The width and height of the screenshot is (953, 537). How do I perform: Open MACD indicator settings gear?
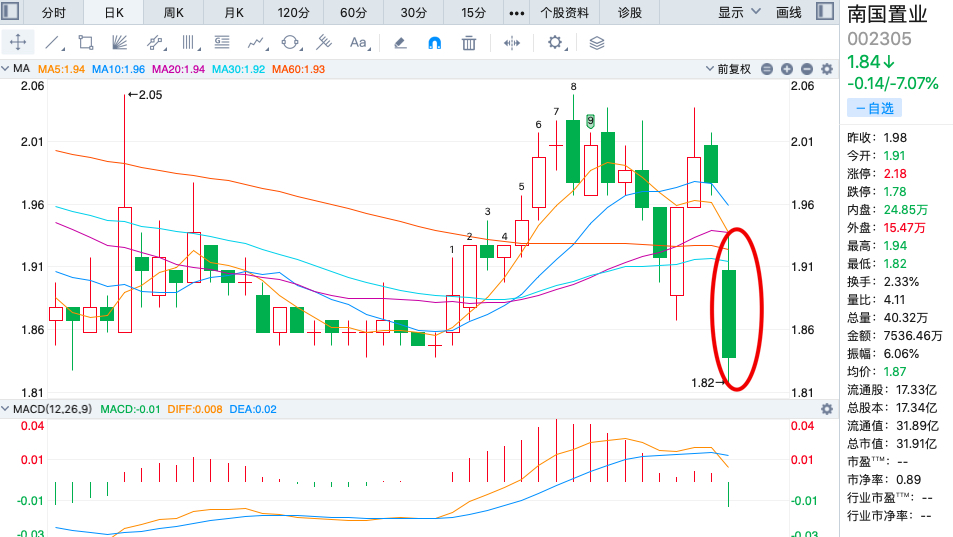827,409
